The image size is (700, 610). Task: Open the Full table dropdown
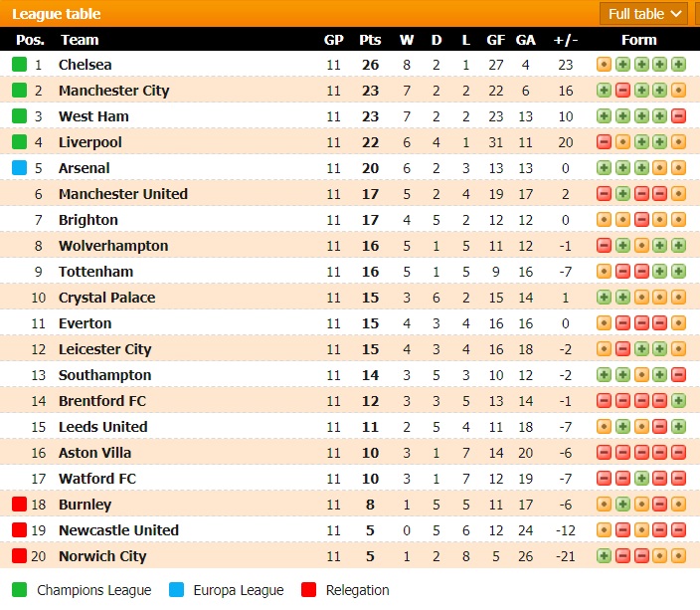(x=644, y=14)
